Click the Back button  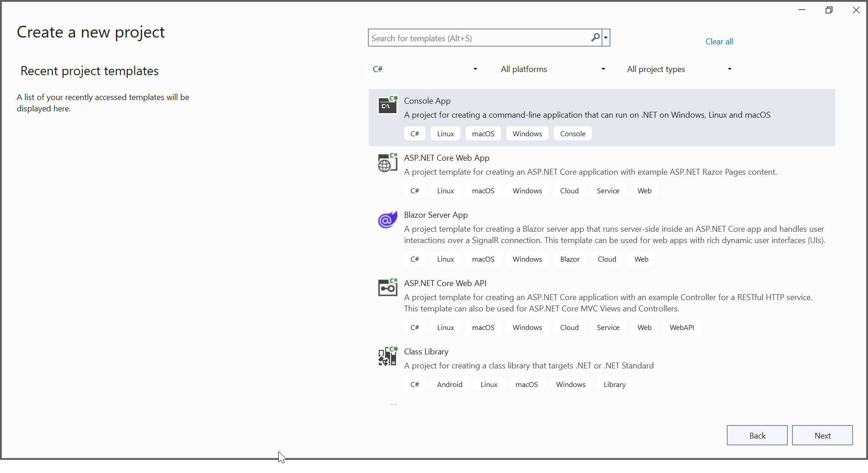757,435
